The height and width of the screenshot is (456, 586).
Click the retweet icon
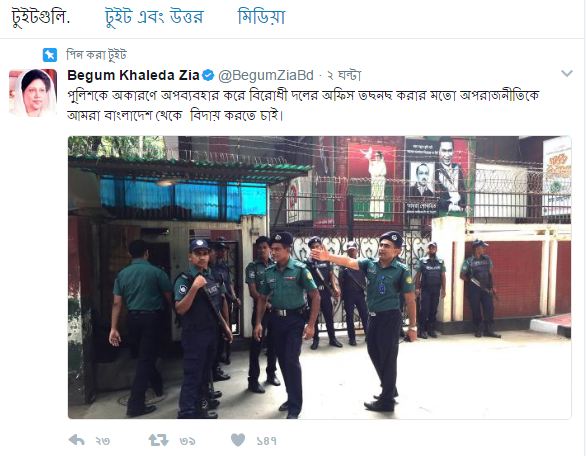coord(158,440)
